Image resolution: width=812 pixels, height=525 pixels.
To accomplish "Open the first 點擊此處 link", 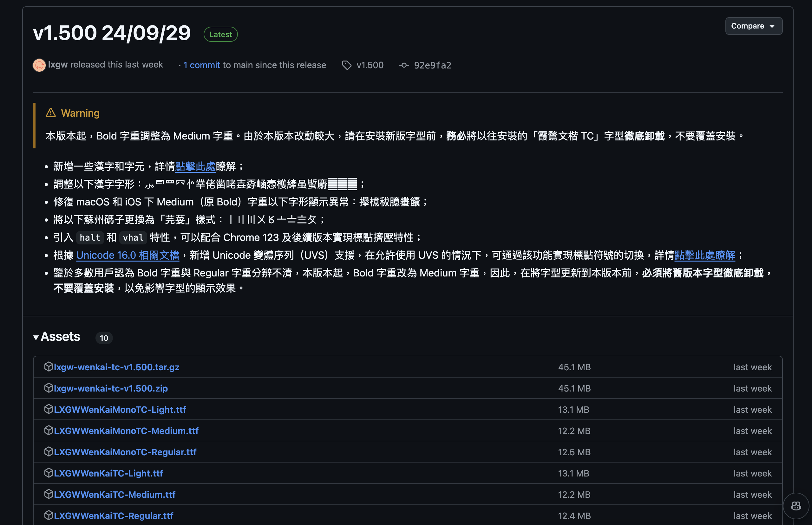I will pyautogui.click(x=195, y=167).
